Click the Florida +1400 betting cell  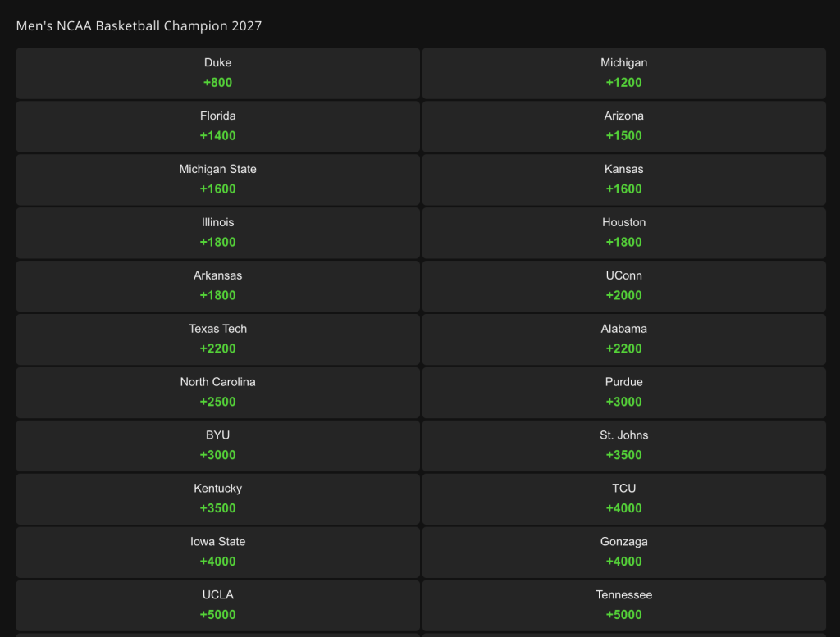coord(217,126)
